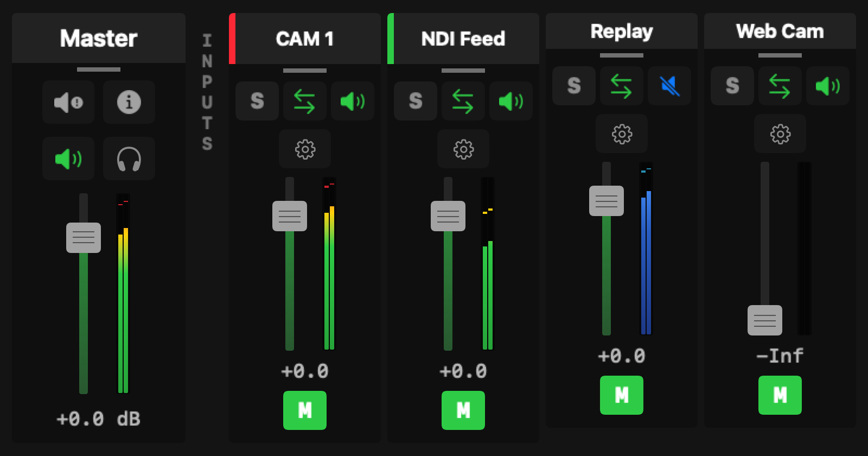Click the Master info icon
The height and width of the screenshot is (456, 868).
[x=129, y=102]
